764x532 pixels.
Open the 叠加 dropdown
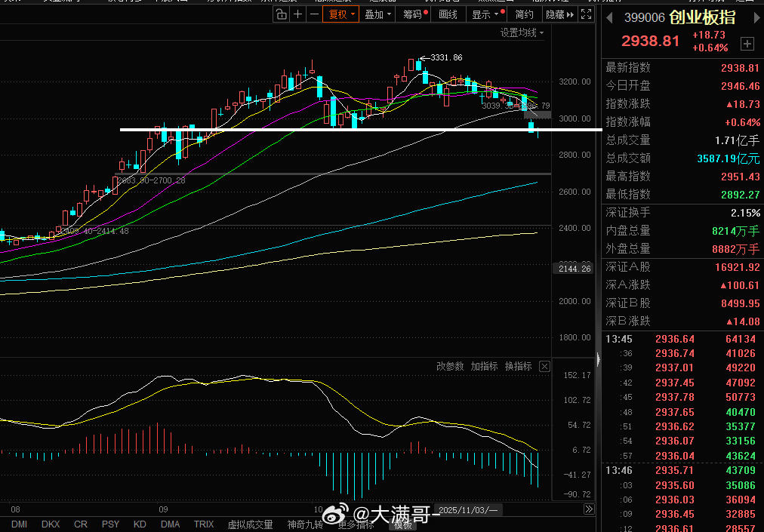tap(377, 14)
